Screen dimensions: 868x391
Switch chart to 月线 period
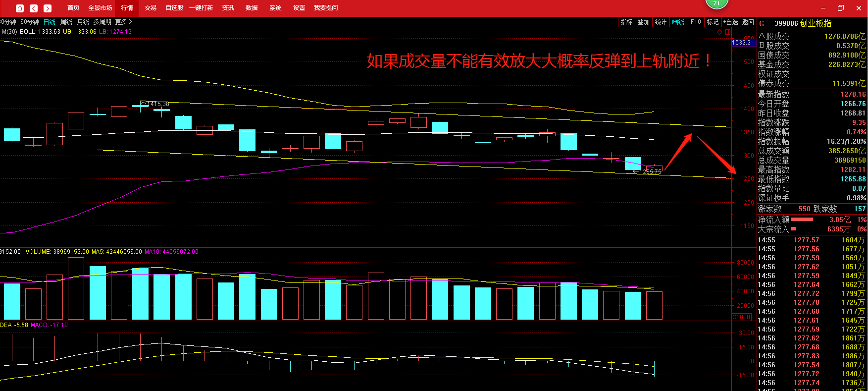pos(83,22)
